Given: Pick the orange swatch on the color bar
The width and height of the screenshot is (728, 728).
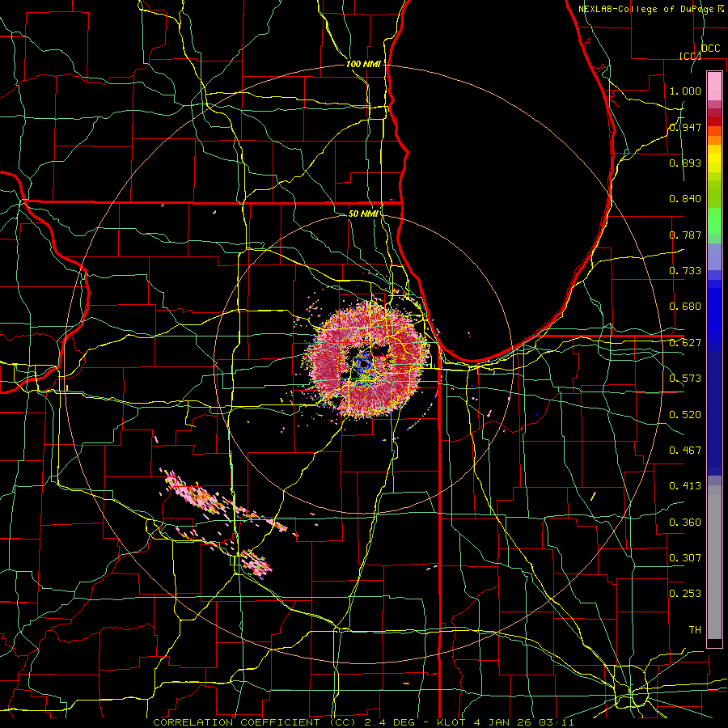Looking at the screenshot, I should pyautogui.click(x=714, y=140).
